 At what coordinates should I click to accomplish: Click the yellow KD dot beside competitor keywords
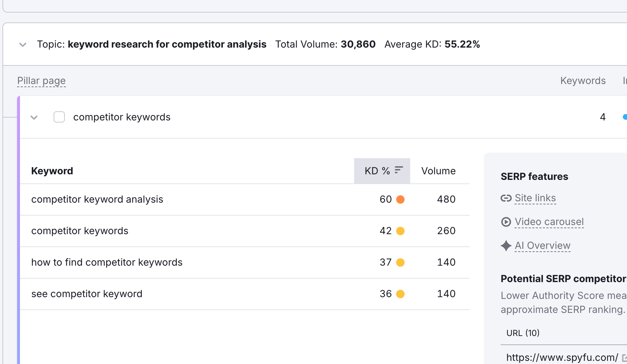401,231
